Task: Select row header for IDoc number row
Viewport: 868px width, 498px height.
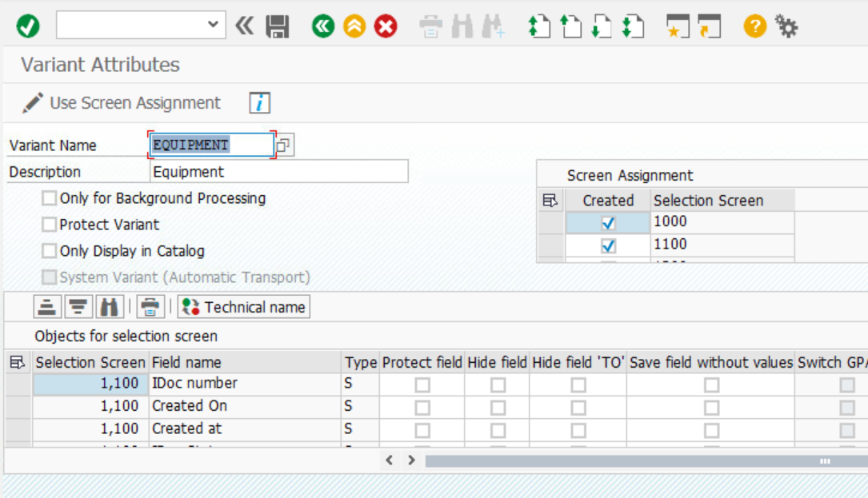Action: pyautogui.click(x=18, y=384)
